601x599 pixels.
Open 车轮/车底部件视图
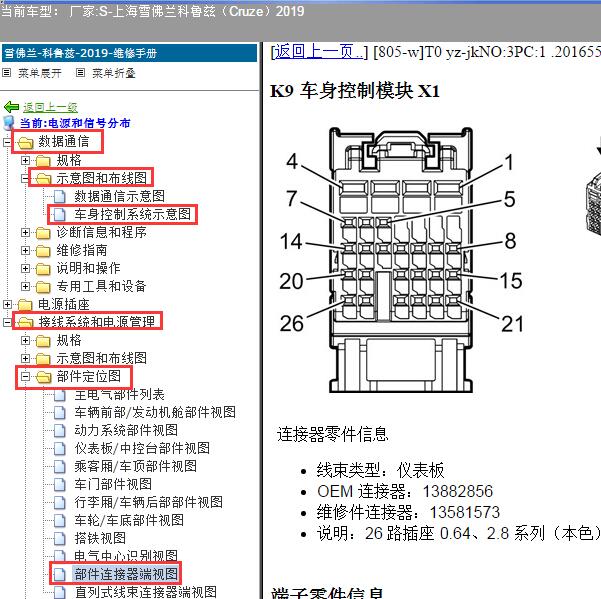(129, 520)
